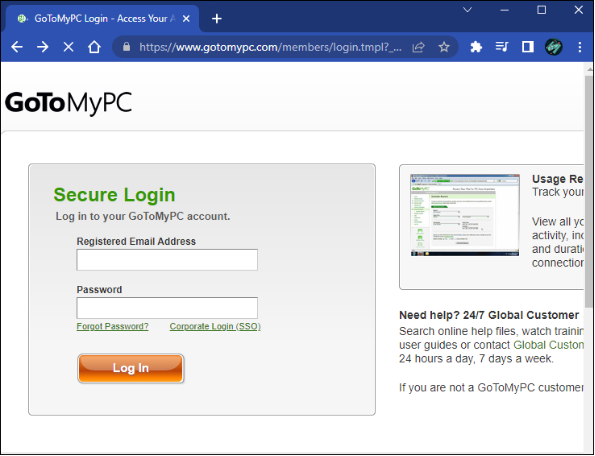Go back using the browser back arrow
Viewport: 595px width, 456px height.
tap(17, 47)
